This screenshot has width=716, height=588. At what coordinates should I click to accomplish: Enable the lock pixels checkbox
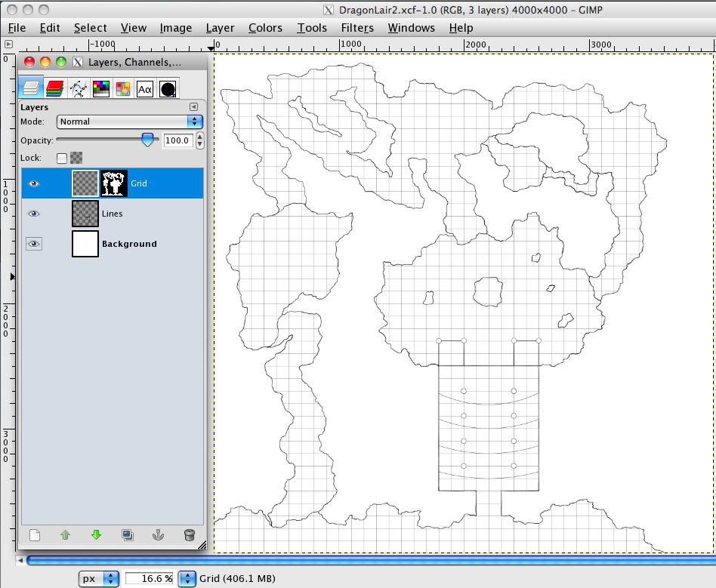pos(62,158)
